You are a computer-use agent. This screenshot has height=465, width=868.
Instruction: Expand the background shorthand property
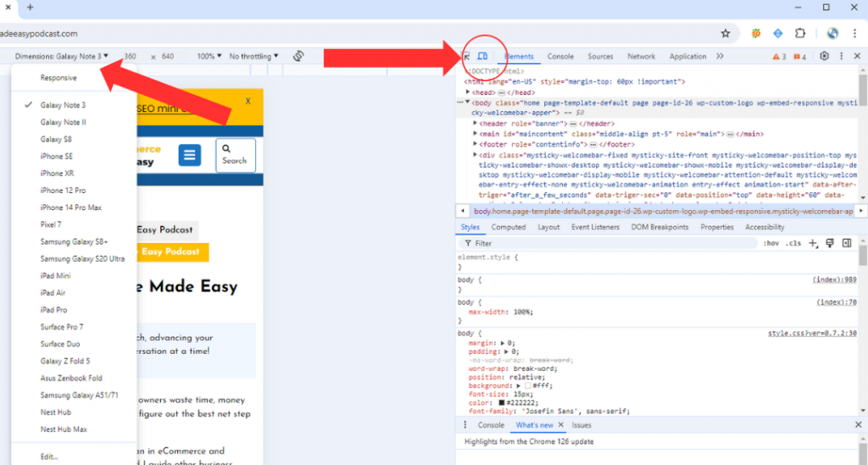pyautogui.click(x=519, y=386)
